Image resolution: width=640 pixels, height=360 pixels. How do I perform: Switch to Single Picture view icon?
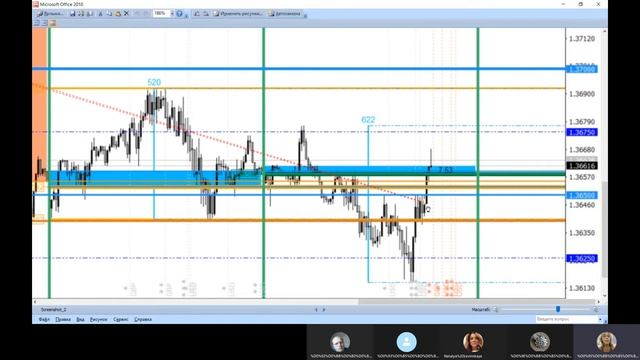pyautogui.click(x=53, y=23)
